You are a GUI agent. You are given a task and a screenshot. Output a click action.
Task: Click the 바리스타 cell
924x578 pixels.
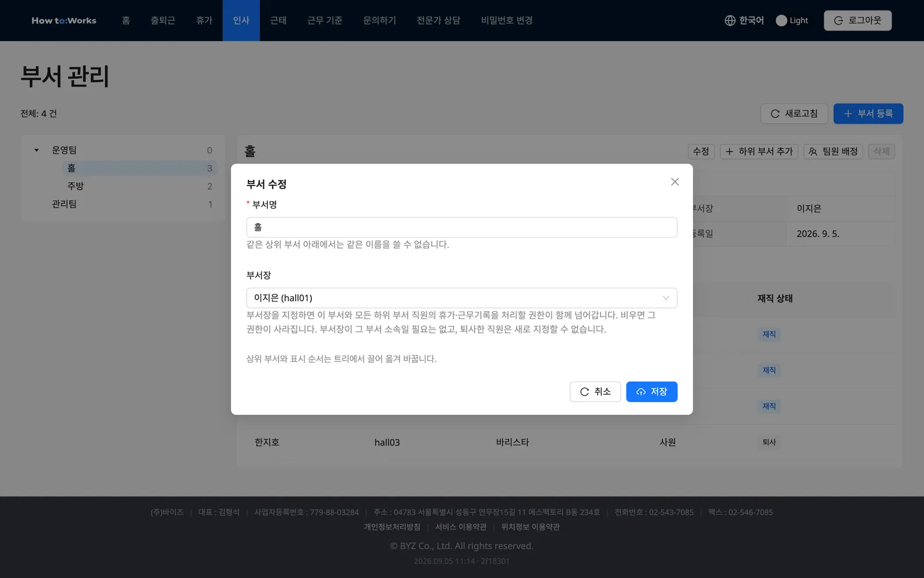(x=512, y=442)
